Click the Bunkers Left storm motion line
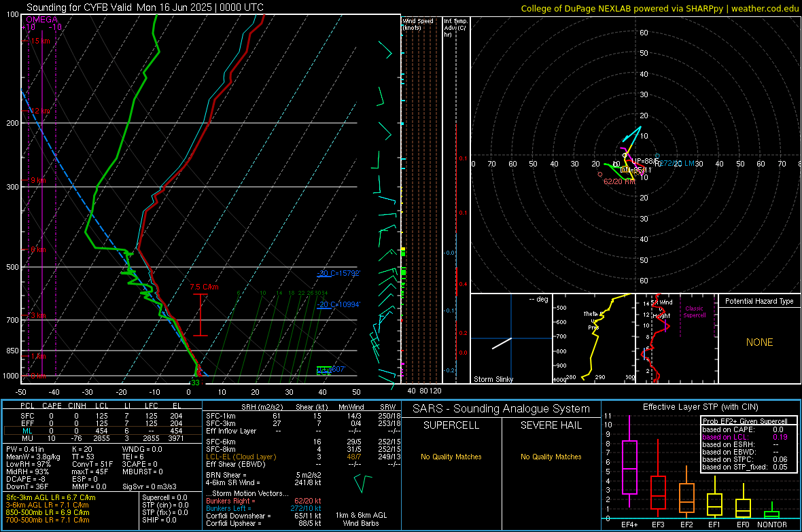This screenshot has width=802, height=532. coord(264,508)
